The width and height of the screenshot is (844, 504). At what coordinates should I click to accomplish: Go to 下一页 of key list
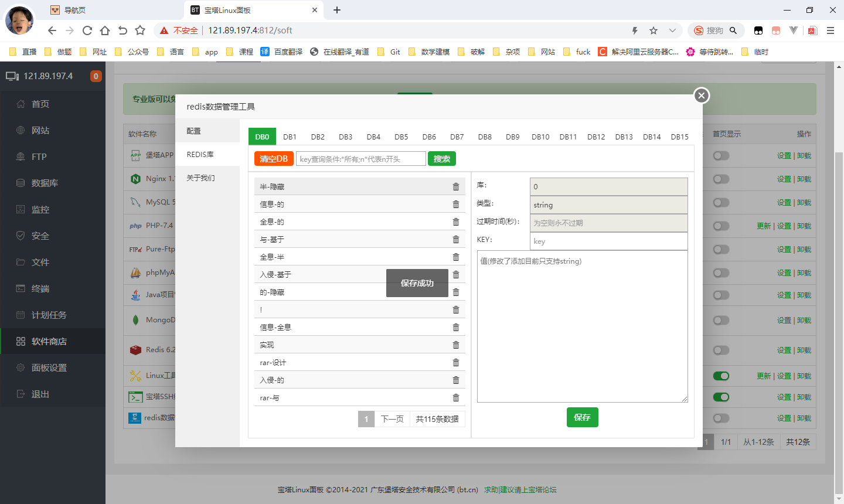[392, 419]
